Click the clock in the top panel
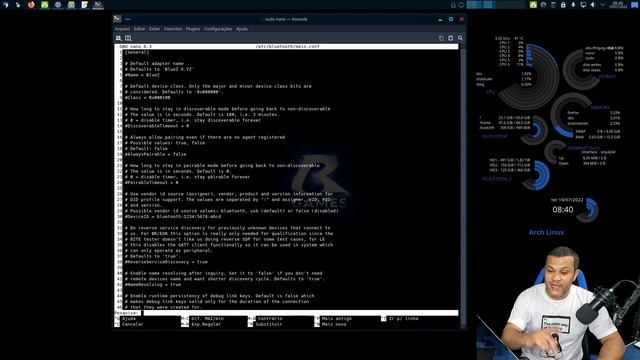The image size is (640, 360). [618, 5]
